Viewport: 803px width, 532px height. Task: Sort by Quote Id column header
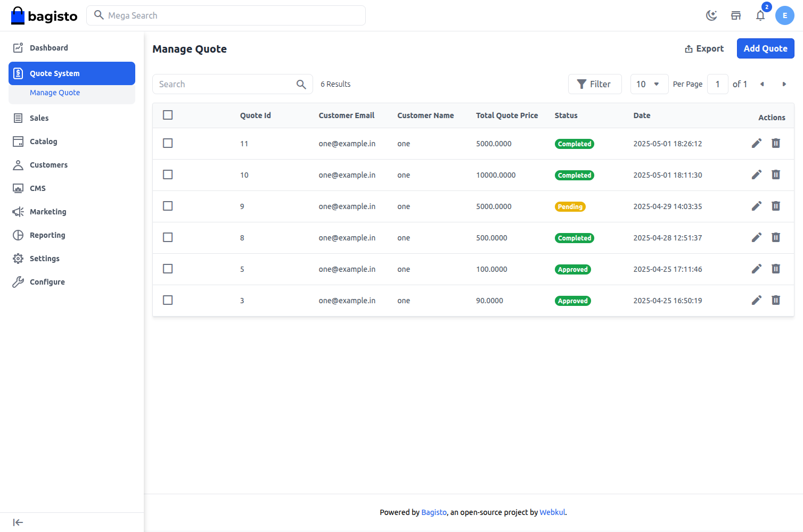255,115
